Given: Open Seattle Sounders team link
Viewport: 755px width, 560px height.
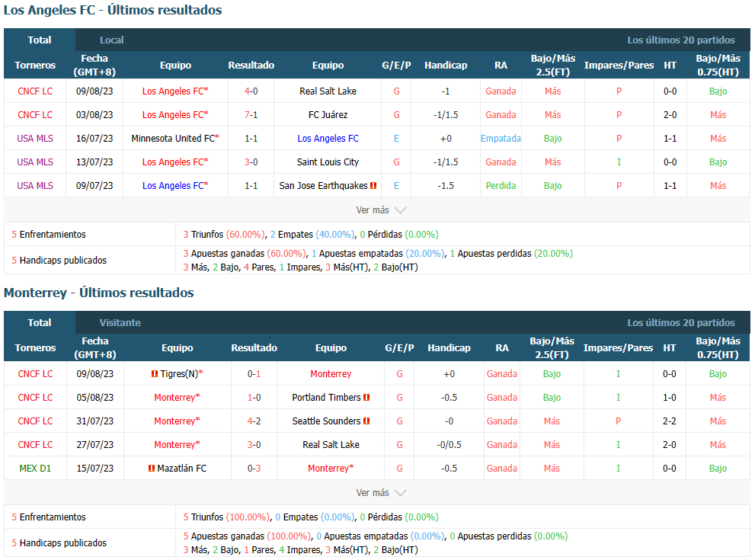Looking at the screenshot, I should click(x=326, y=421).
